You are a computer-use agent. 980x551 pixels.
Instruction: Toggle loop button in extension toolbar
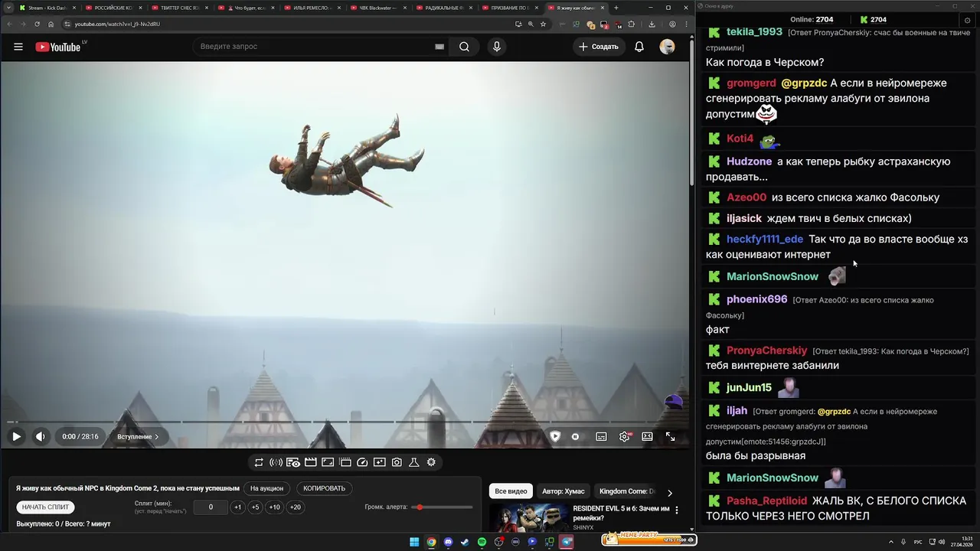click(x=259, y=462)
